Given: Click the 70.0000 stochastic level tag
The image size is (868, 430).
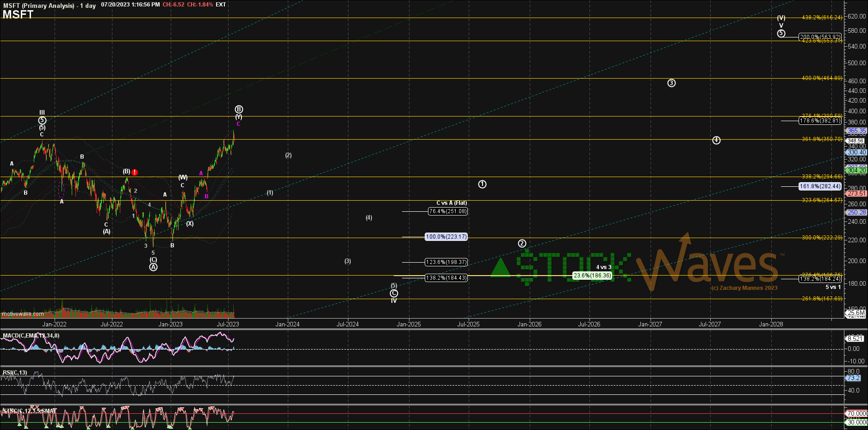Looking at the screenshot, I should (857, 413).
